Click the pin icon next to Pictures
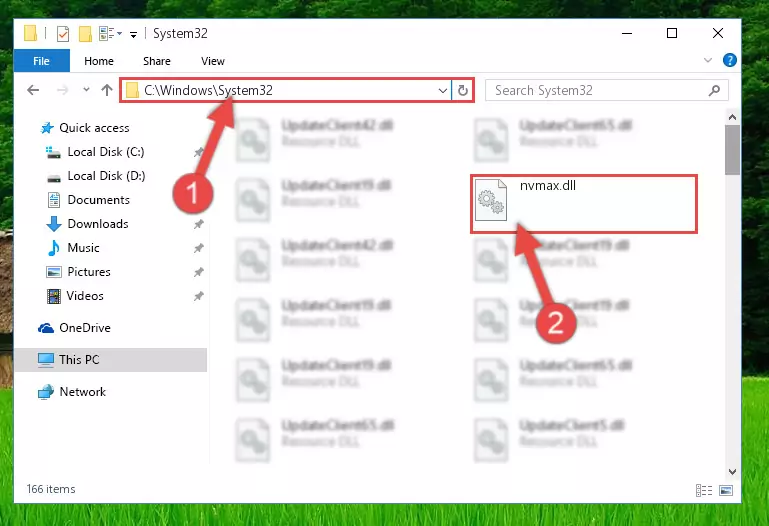 pyautogui.click(x=199, y=272)
